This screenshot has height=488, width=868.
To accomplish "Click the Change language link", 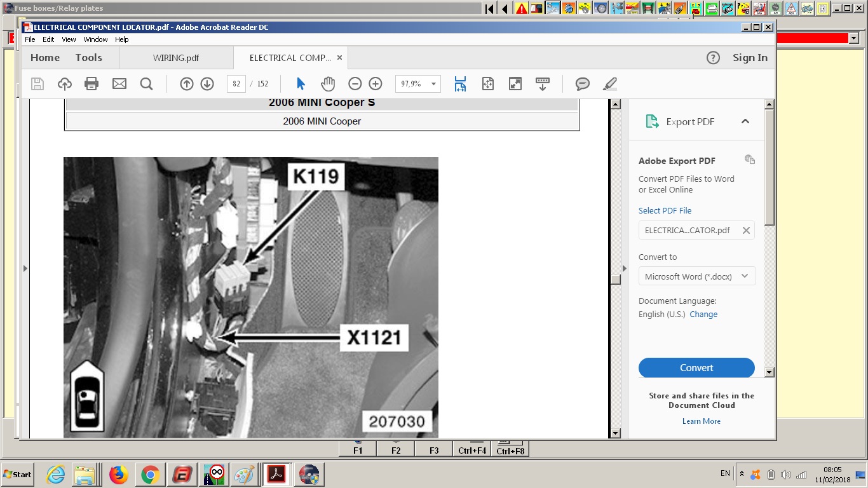I will [x=703, y=315].
